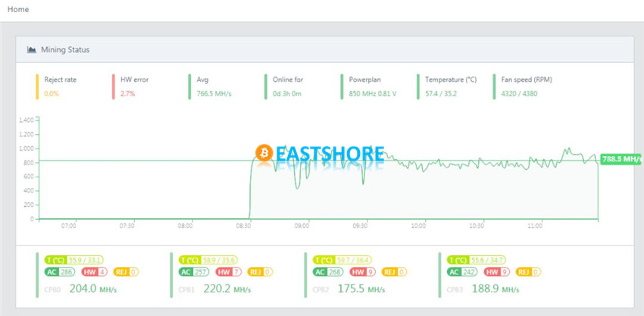Screen dimensions: 644x316
Task: Click the AC 268 accepted badge
Action: pos(328,271)
